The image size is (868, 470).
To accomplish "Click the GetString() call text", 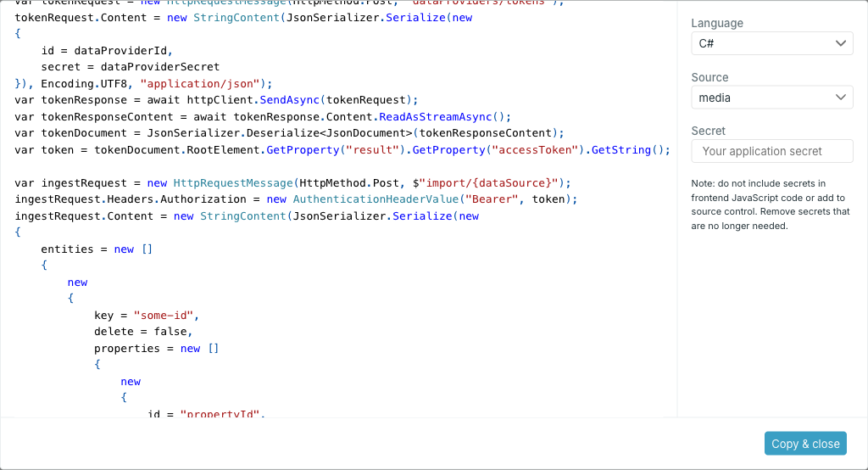I will (x=627, y=150).
